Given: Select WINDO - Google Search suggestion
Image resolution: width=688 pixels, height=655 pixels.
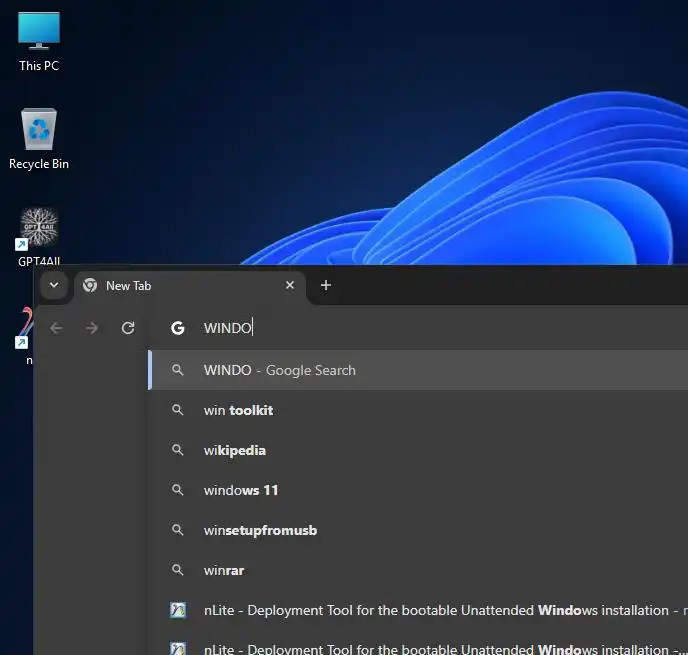Looking at the screenshot, I should point(419,370).
